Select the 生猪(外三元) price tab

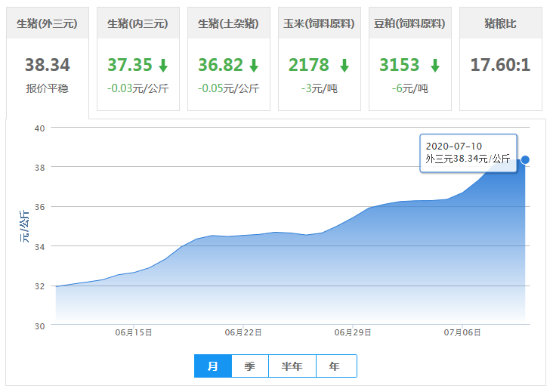(x=47, y=23)
